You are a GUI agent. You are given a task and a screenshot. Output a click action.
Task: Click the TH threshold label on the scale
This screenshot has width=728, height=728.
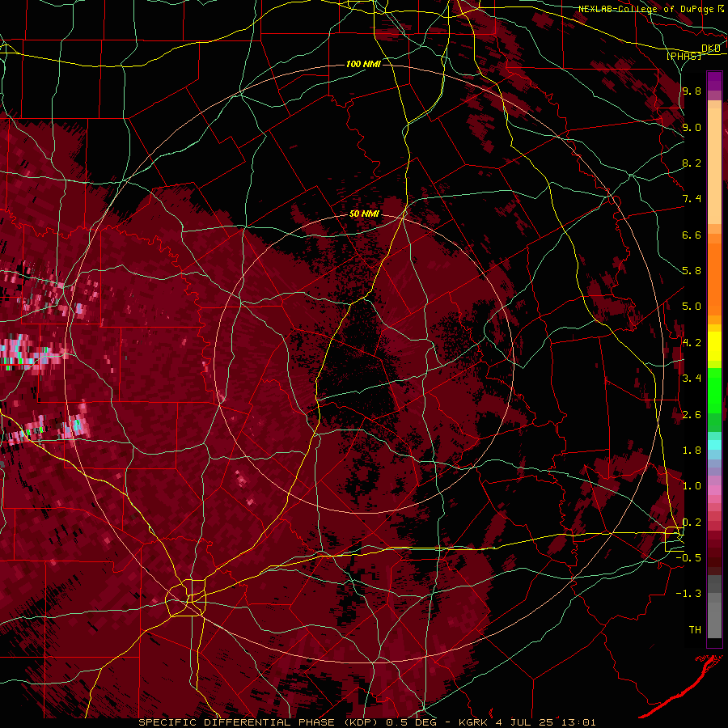pos(695,630)
